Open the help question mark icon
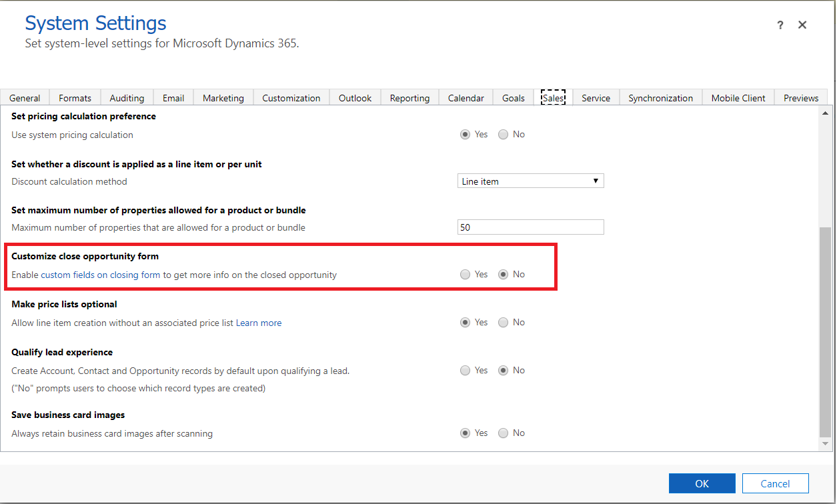The width and height of the screenshot is (837, 504). click(x=780, y=25)
